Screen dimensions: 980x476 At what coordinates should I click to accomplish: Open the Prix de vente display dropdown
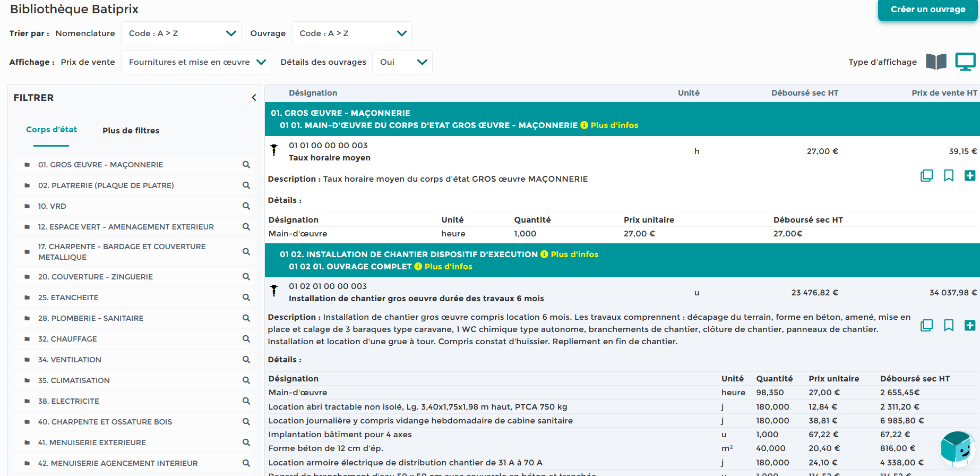point(196,62)
